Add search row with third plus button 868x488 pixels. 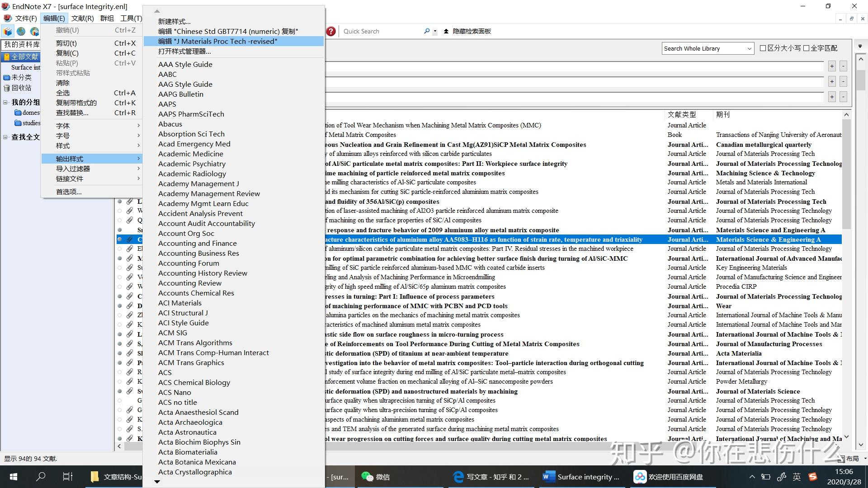point(832,97)
